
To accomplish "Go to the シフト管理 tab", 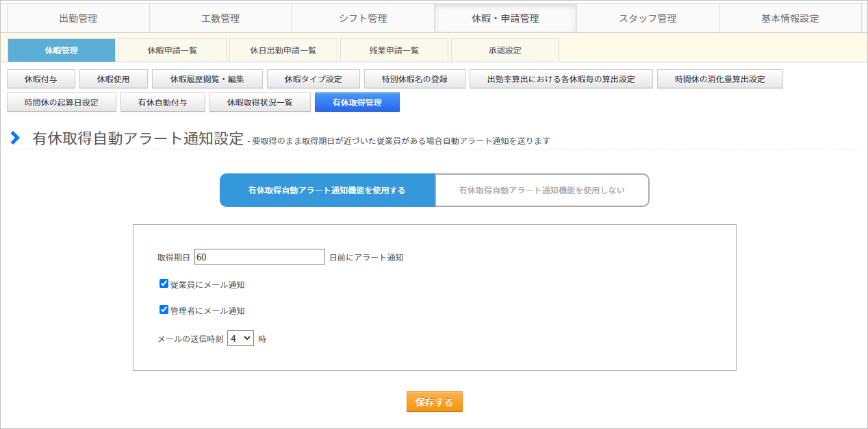I will click(x=363, y=19).
